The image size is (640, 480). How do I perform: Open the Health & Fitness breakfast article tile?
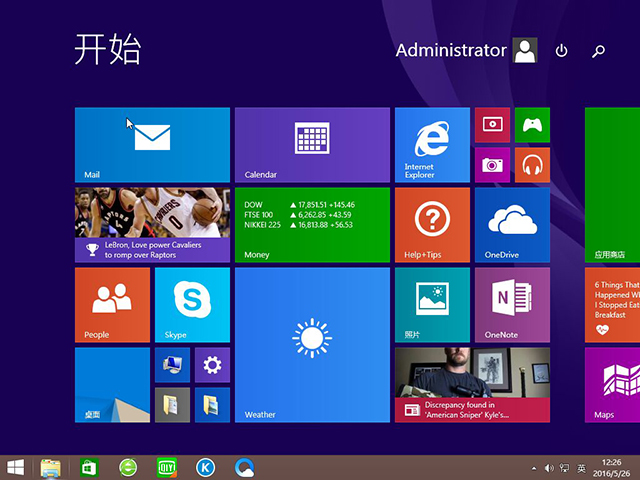(x=612, y=305)
